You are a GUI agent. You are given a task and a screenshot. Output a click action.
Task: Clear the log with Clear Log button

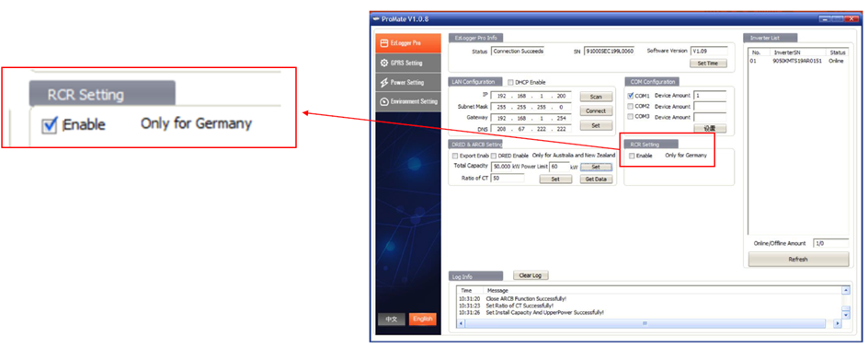coord(531,275)
